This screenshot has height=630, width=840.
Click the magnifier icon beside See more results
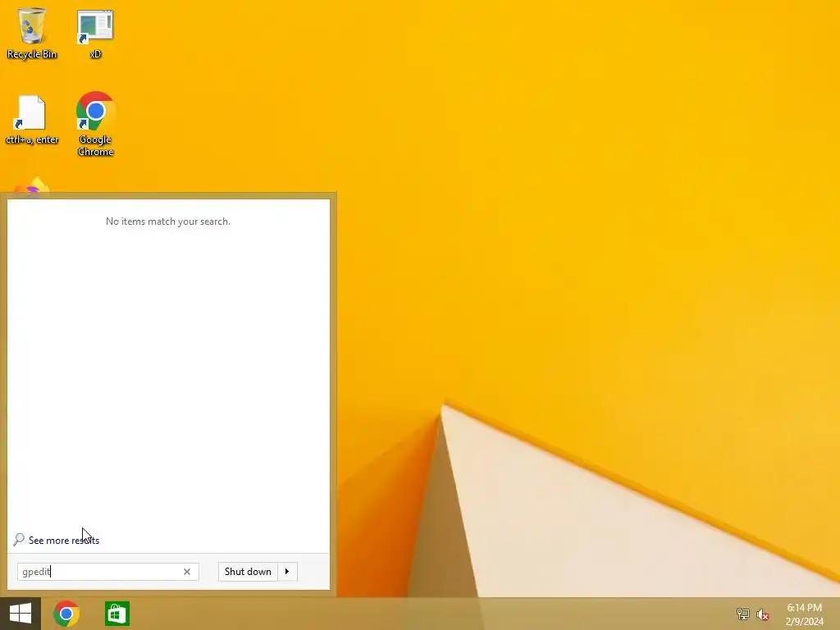20,540
